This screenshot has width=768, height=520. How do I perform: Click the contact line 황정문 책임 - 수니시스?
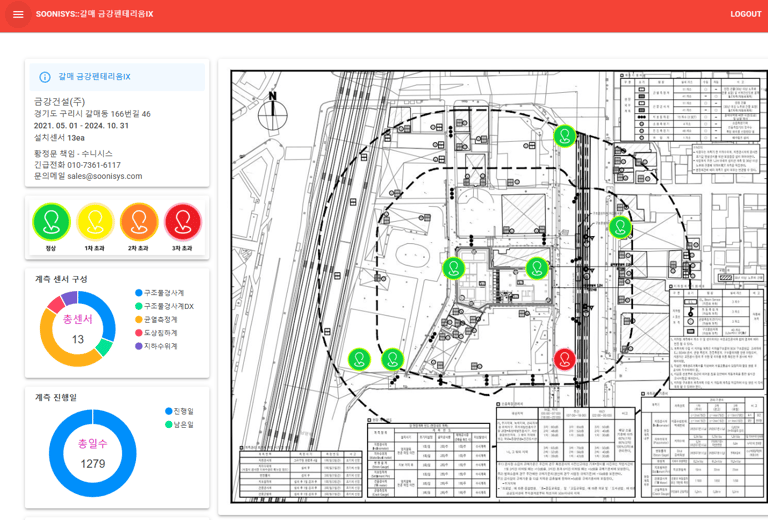coord(73,153)
